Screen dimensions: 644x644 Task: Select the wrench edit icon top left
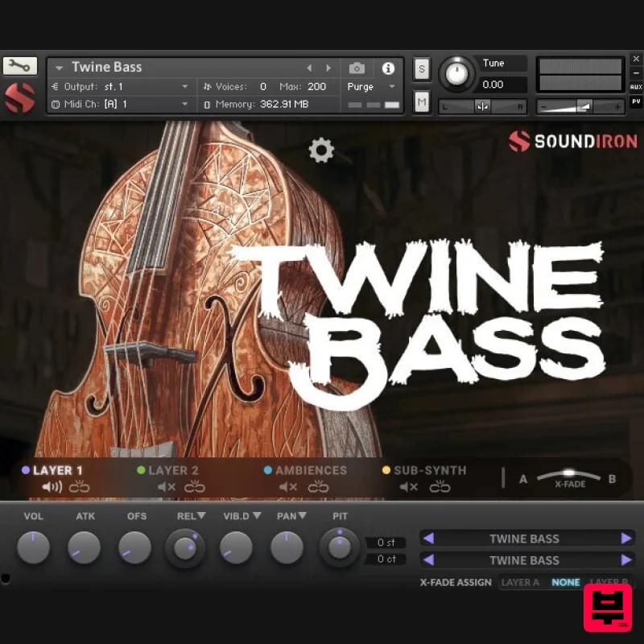[20, 65]
